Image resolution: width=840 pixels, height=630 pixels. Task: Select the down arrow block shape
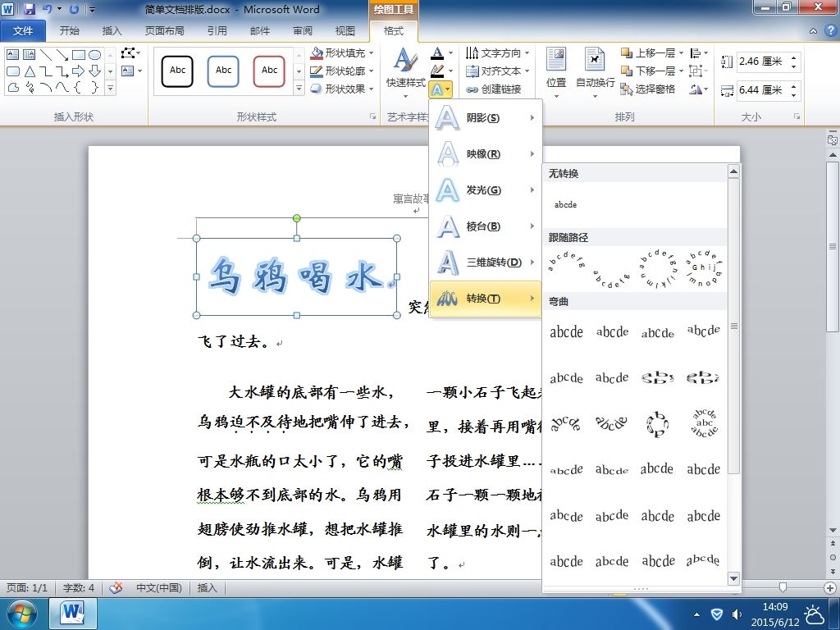[95, 71]
